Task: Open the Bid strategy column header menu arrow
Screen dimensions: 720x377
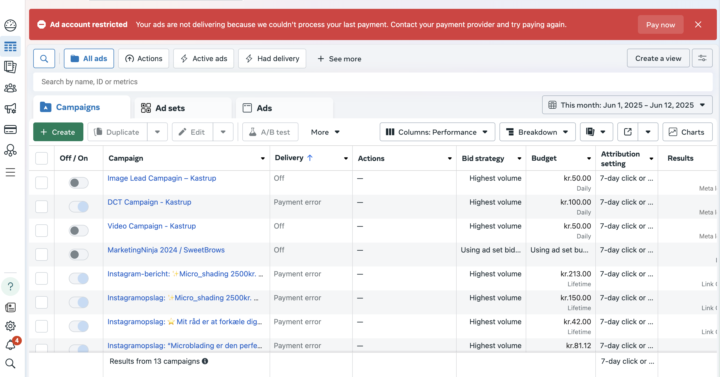Action: pyautogui.click(x=519, y=158)
